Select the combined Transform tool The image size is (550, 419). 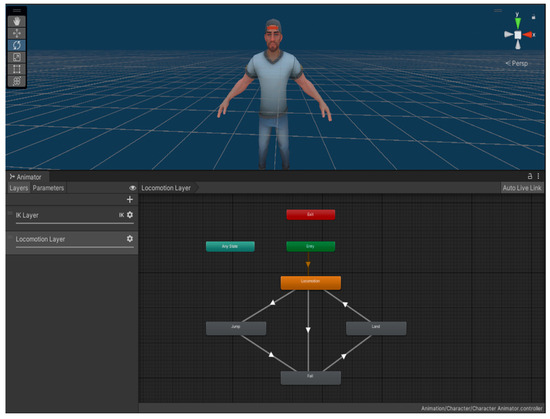(x=17, y=81)
